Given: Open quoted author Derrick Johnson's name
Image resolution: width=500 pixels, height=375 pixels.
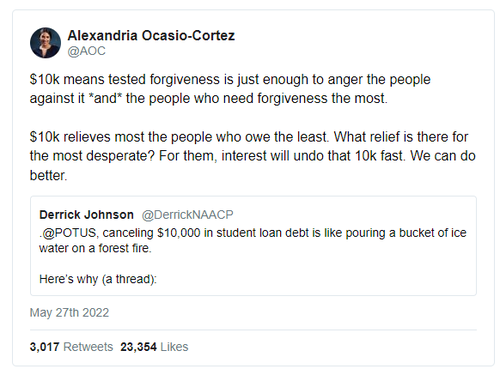Looking at the screenshot, I should point(86,215).
